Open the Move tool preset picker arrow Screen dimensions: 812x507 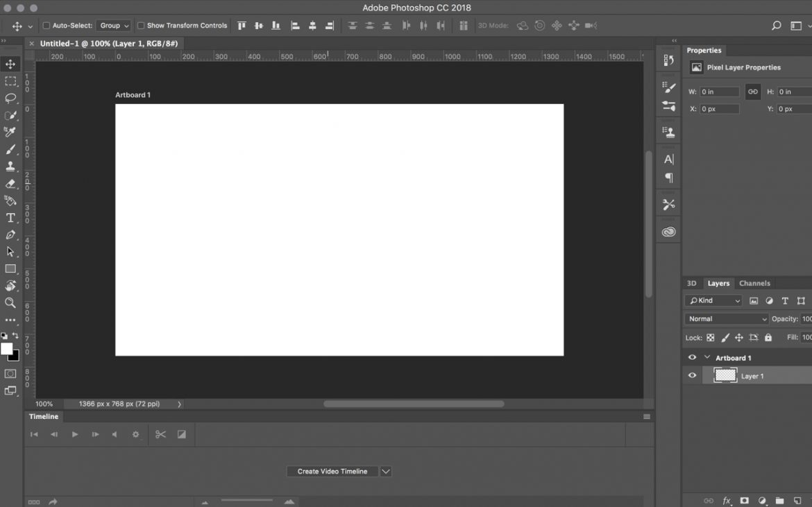(30, 26)
